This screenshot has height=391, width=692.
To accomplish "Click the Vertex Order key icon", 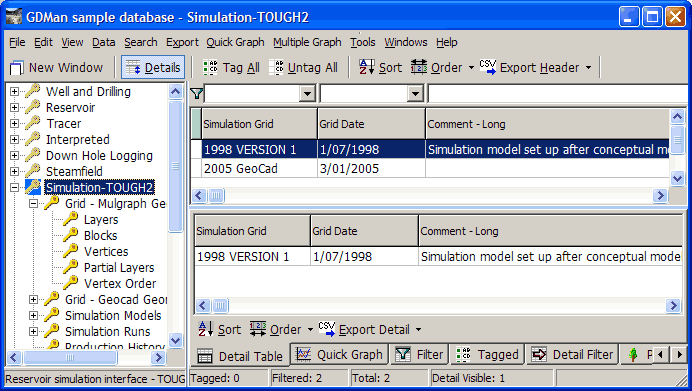I will pyautogui.click(x=71, y=283).
